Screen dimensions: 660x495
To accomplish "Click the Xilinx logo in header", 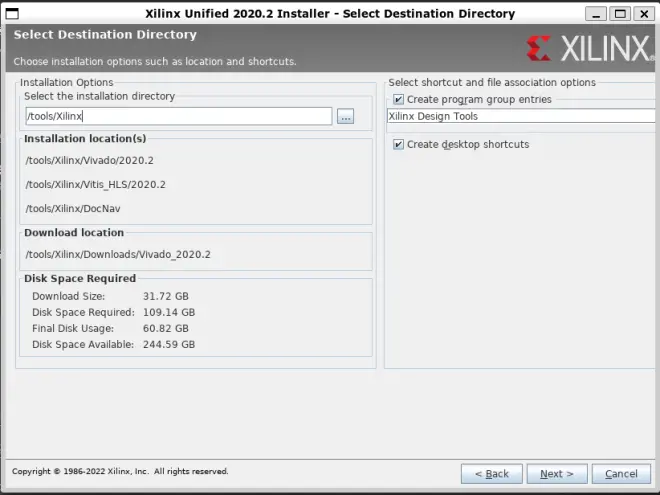I will click(590, 48).
